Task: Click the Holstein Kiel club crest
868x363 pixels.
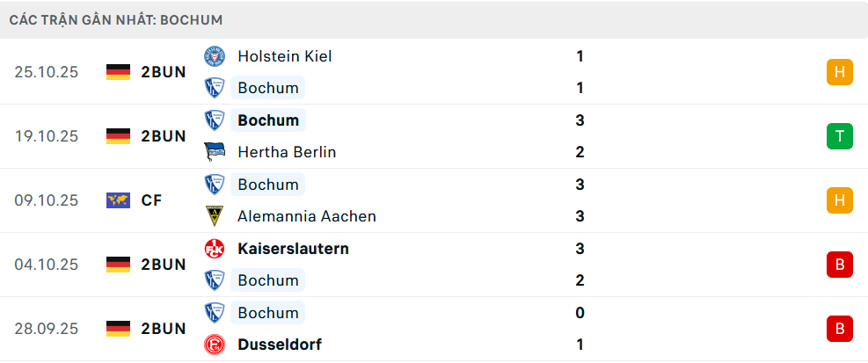Action: coord(214,56)
